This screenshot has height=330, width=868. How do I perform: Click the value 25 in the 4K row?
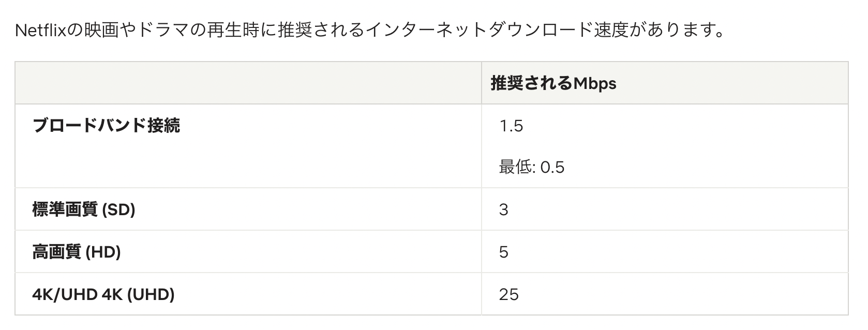click(508, 294)
